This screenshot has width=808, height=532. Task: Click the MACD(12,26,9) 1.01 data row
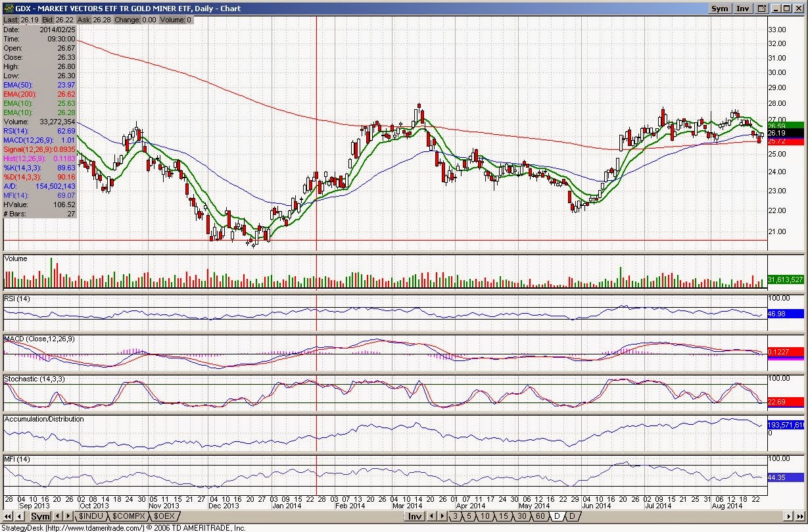coord(39,140)
